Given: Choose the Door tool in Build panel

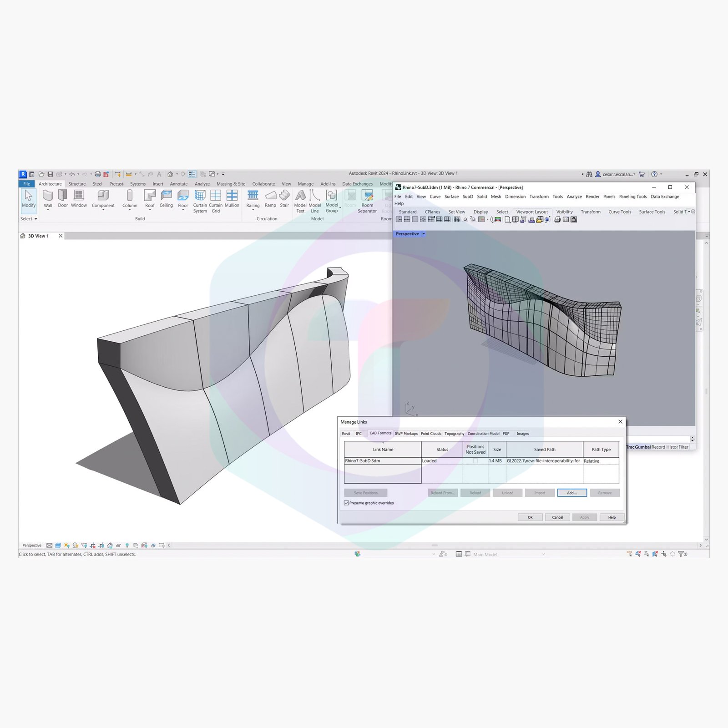Looking at the screenshot, I should pos(63,199).
